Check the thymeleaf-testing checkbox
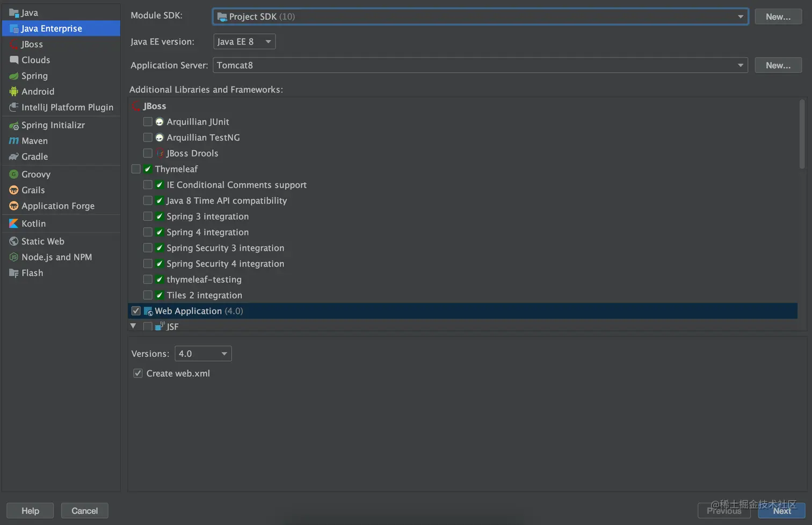812x525 pixels. (x=148, y=279)
